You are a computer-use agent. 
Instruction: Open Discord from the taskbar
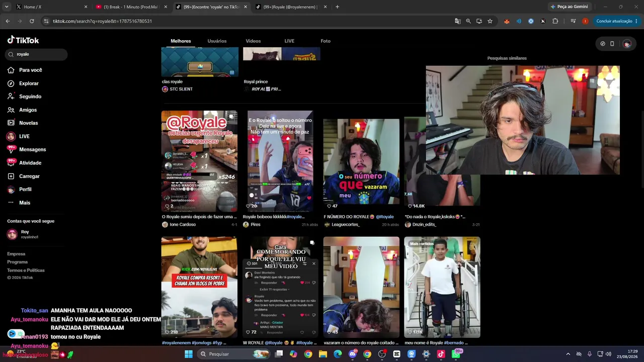click(353, 354)
